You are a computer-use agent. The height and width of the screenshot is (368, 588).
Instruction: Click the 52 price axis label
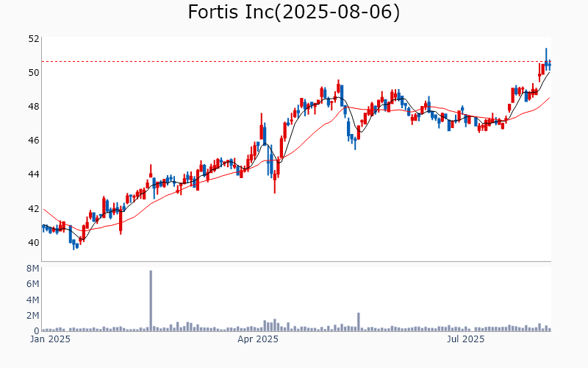[x=34, y=38]
